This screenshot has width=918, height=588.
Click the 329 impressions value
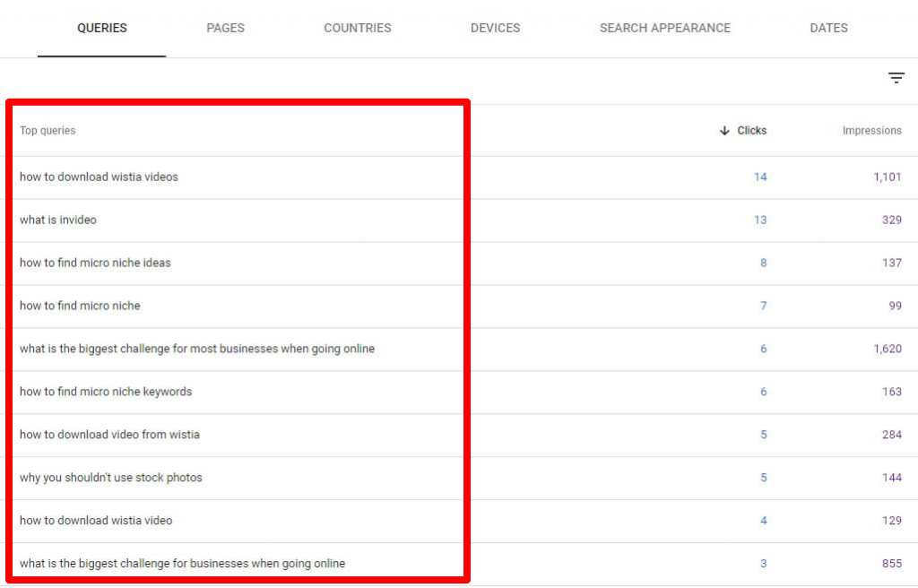pos(892,220)
